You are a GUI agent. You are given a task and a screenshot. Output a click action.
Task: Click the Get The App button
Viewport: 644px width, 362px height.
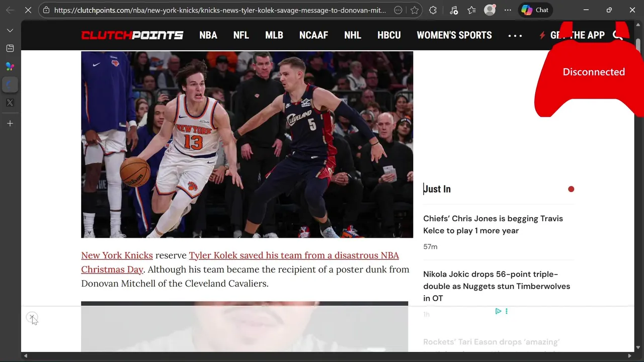click(x=573, y=35)
